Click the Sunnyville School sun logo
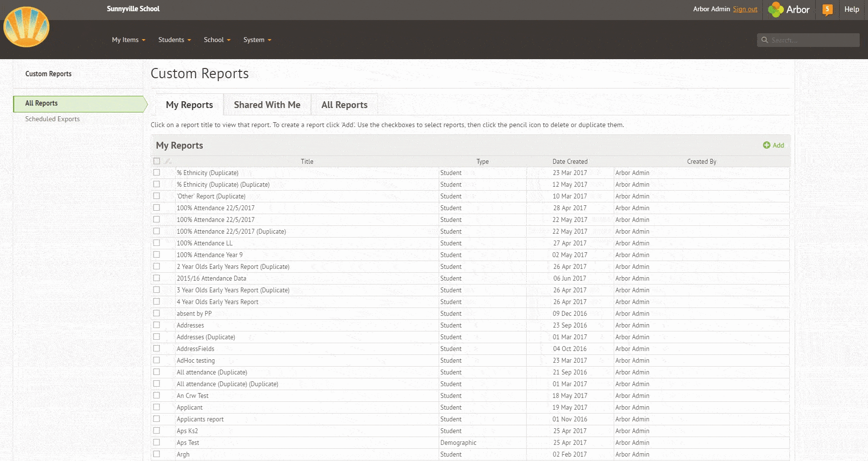The width and height of the screenshot is (868, 461). (26, 27)
